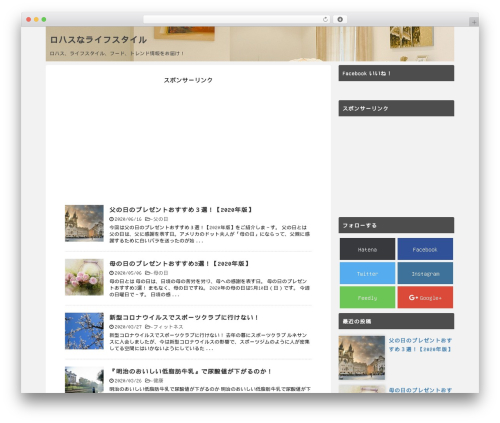
Task: Click the Hatena follow button
Action: pos(367,249)
